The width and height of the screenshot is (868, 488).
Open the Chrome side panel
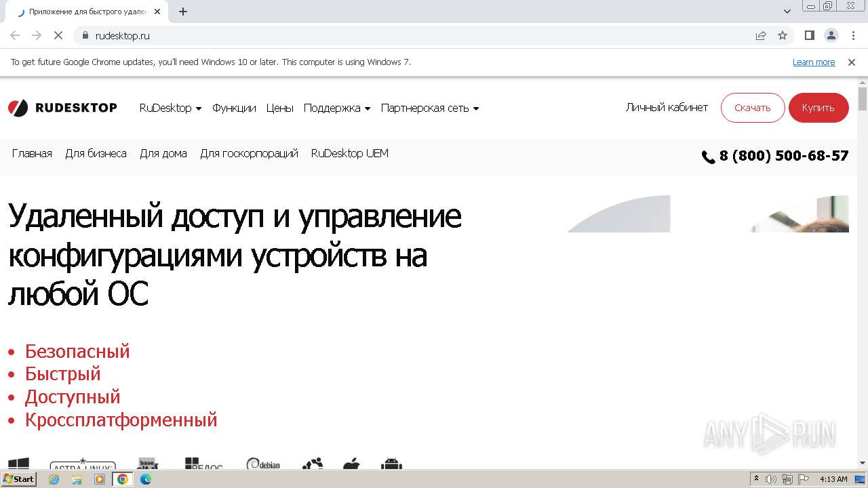point(810,35)
